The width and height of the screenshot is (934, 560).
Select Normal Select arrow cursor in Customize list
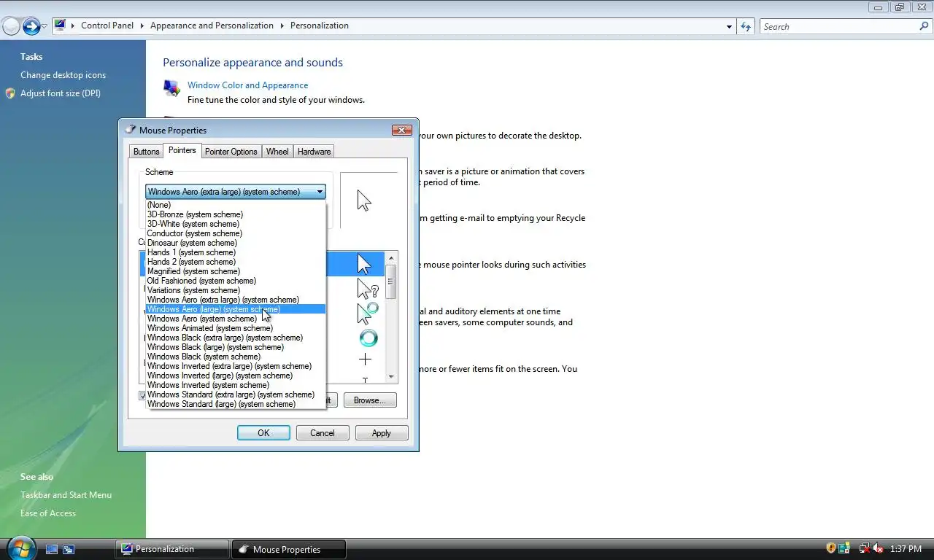pos(364,263)
